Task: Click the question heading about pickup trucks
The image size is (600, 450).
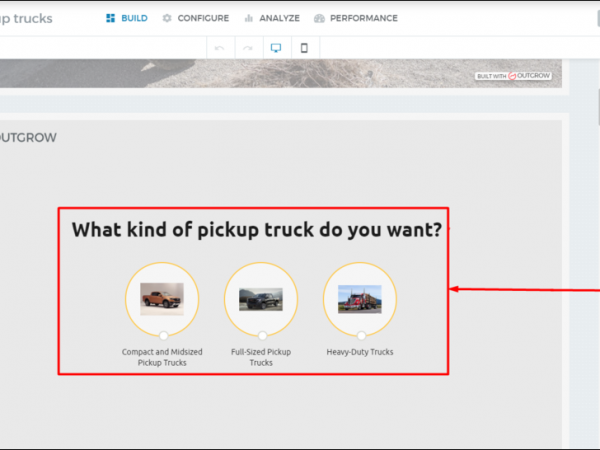Action: pyautogui.click(x=257, y=230)
